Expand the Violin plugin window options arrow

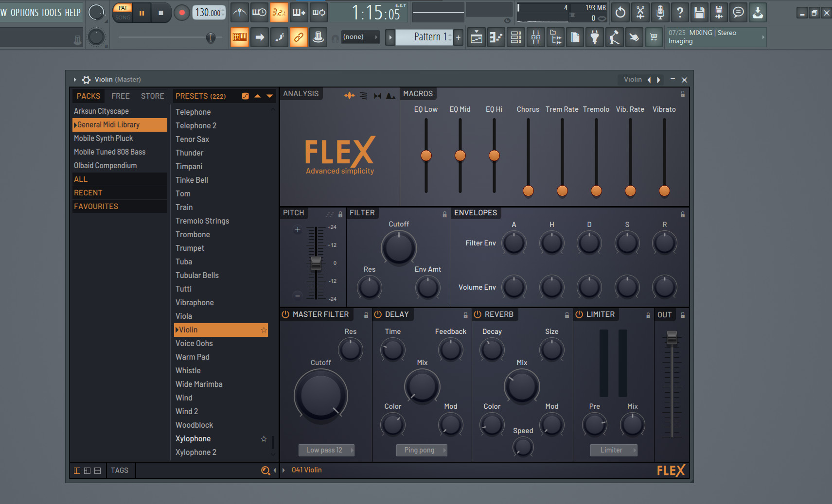(x=75, y=80)
